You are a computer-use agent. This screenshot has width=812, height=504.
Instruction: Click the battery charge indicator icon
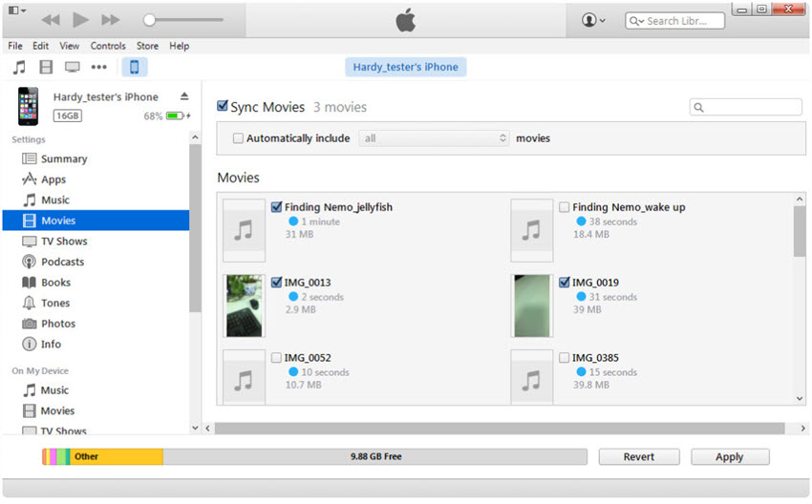pyautogui.click(x=176, y=115)
